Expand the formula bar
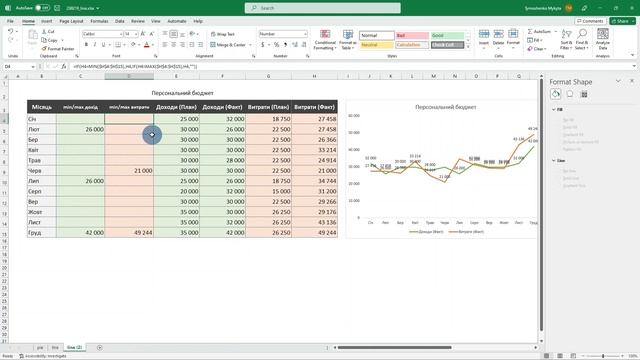The height and width of the screenshot is (360, 640). click(x=634, y=66)
